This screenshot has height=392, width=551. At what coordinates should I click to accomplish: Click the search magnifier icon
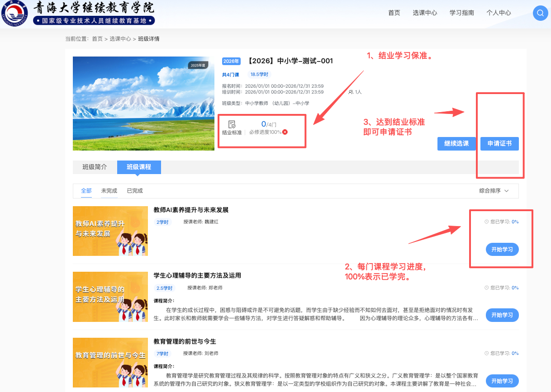coord(540,13)
